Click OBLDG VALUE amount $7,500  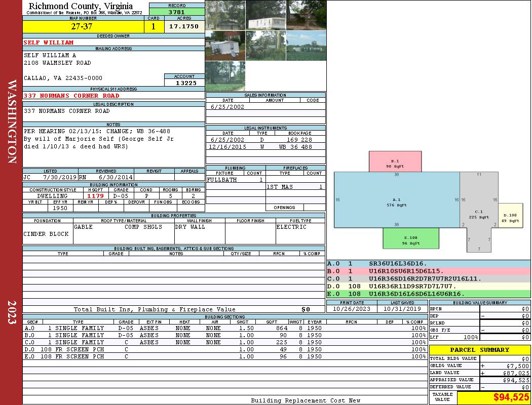pos(518,366)
